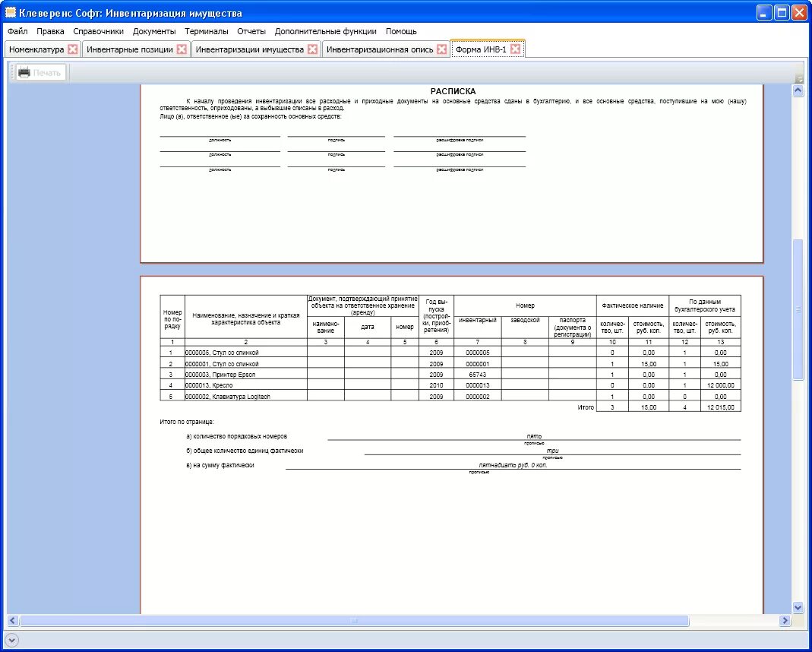Click 'Год выпуска' column header

click(436, 316)
